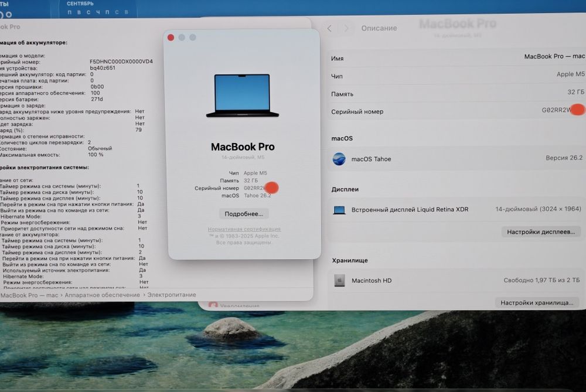Screen dimensions: 586x392
Task: Click the macOS Tahoe label in Settings
Action: click(x=371, y=159)
